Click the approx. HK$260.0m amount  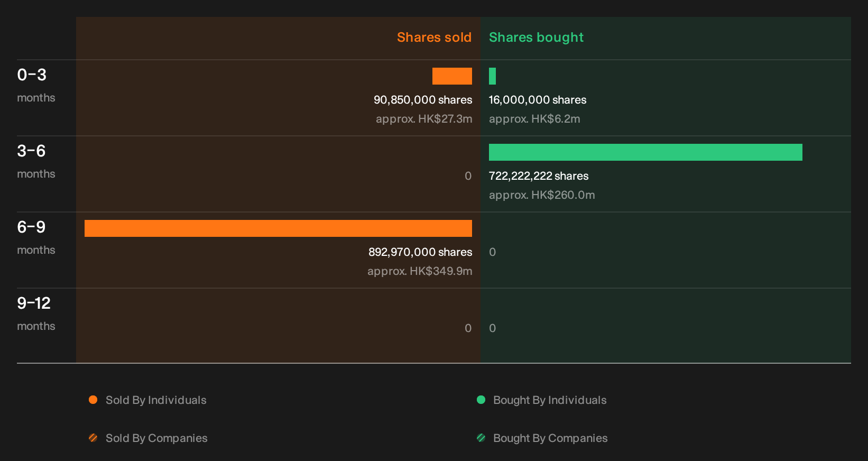tap(542, 195)
